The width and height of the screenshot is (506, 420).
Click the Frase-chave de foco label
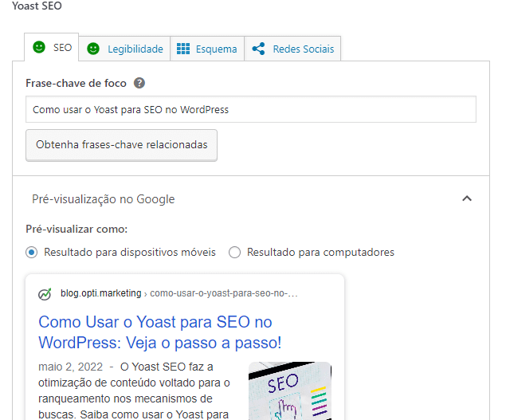[x=76, y=84]
